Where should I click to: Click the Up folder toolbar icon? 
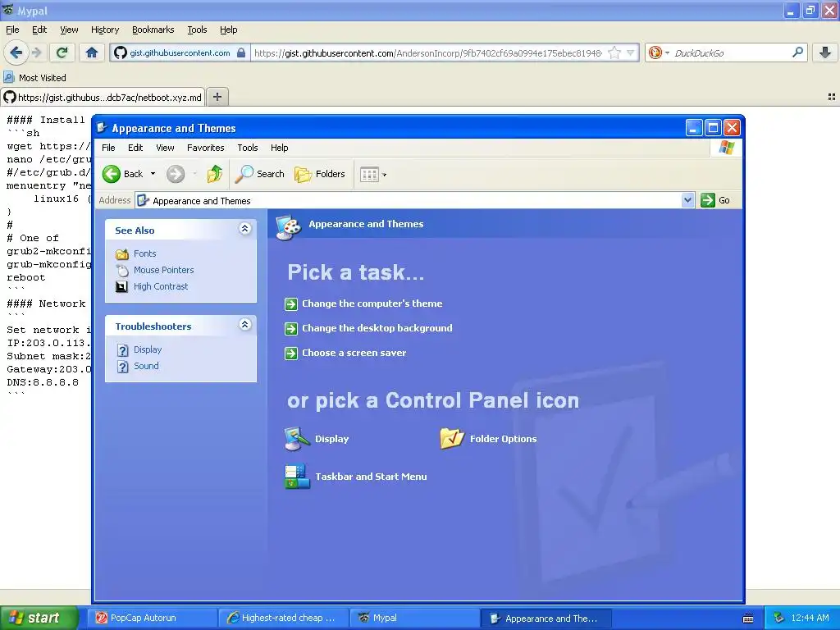click(214, 174)
